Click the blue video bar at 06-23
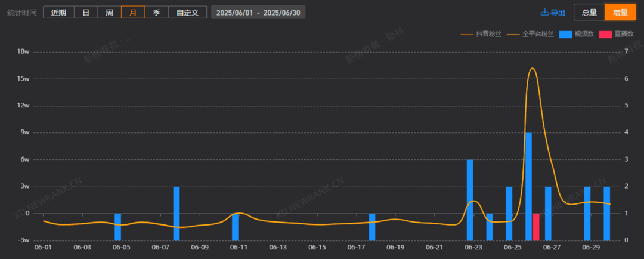 470,200
